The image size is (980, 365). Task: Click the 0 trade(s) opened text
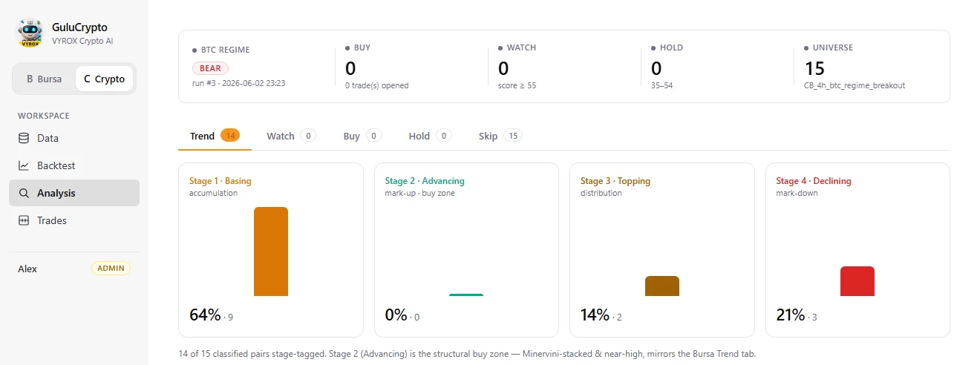pos(377,85)
